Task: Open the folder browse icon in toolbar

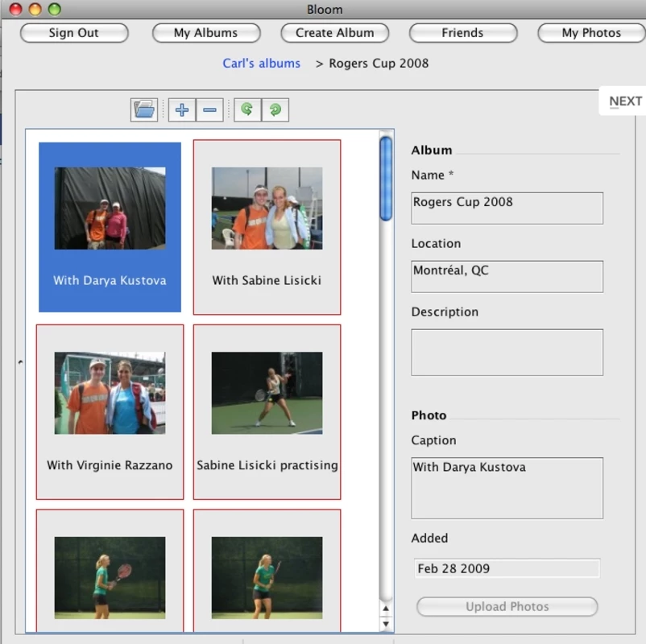Action: [x=144, y=110]
